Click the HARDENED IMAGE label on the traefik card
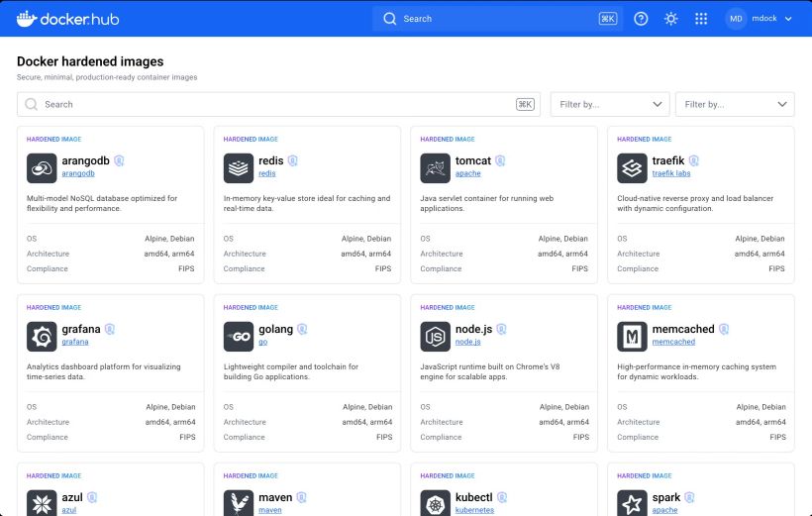The height and width of the screenshot is (516, 812). [x=645, y=140]
